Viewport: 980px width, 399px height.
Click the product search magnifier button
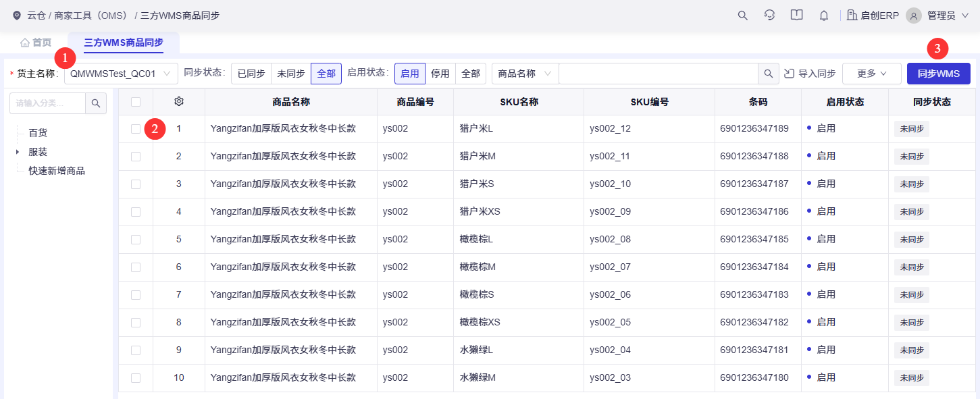769,74
